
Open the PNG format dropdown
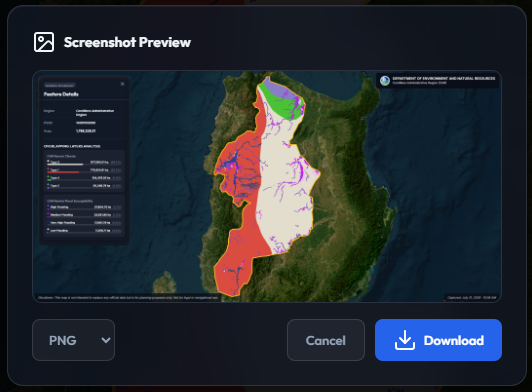coord(73,340)
